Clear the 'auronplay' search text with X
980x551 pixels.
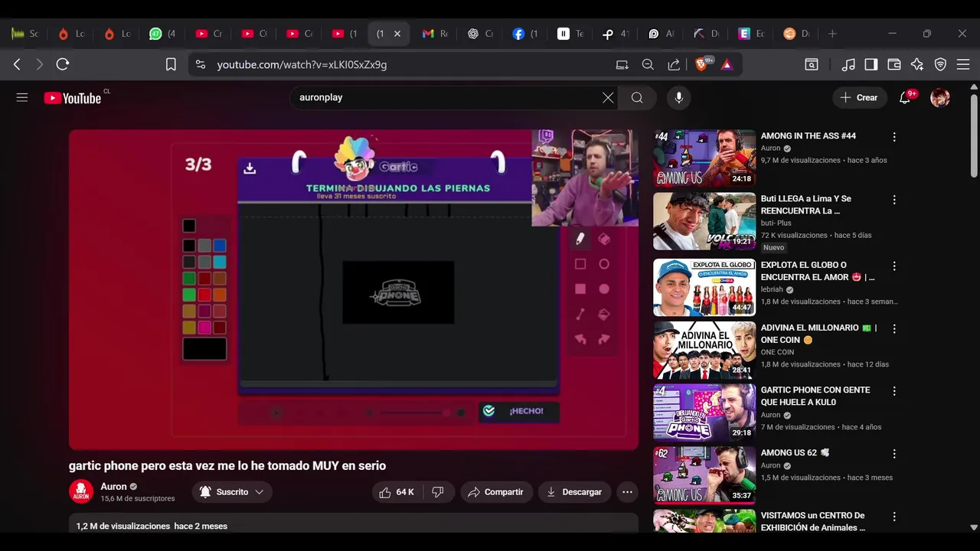[608, 97]
